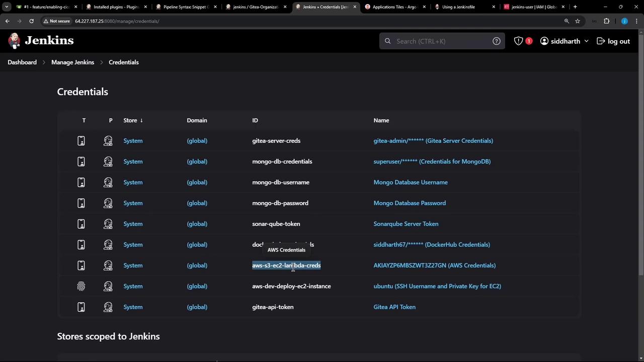Open the tab search dropdown arrow
Screen dimensions: 644x362
click(7, 7)
